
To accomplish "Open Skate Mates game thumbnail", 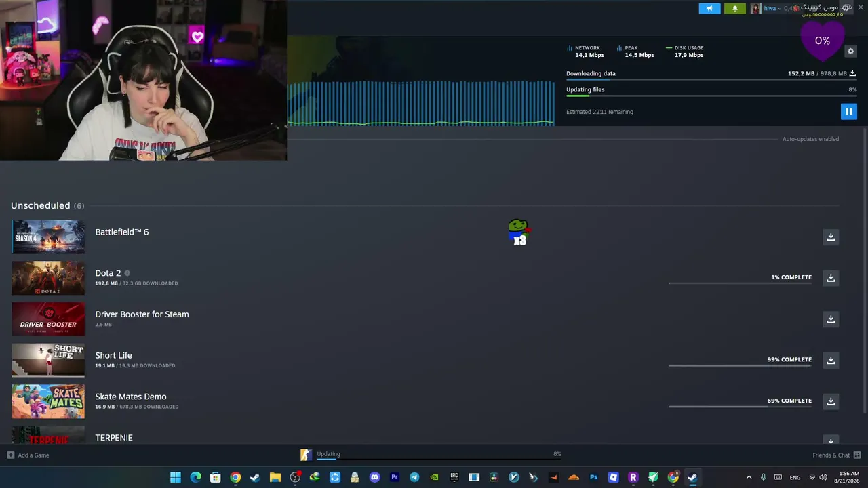I will pyautogui.click(x=48, y=401).
